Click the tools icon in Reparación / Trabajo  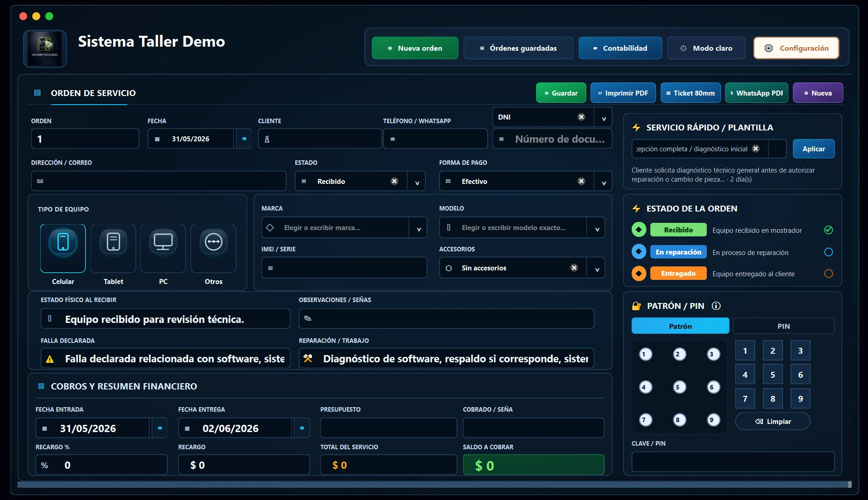pos(308,358)
